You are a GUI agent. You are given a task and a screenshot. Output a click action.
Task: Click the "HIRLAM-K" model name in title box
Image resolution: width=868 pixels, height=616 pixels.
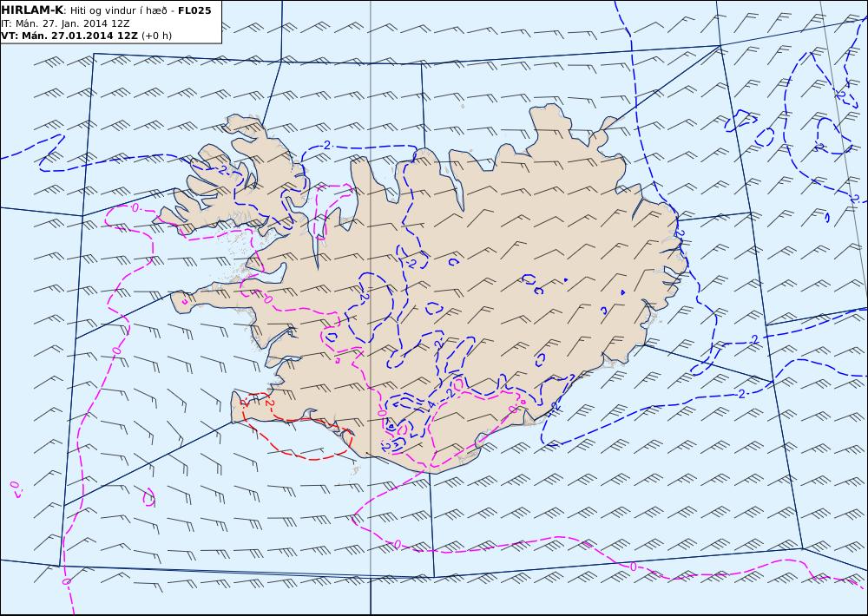coord(32,10)
